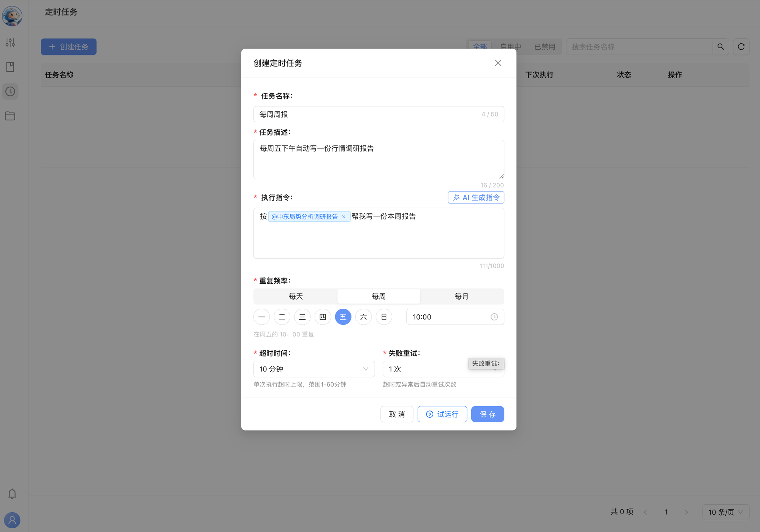Filter tasks by 启用中

pyautogui.click(x=510, y=47)
